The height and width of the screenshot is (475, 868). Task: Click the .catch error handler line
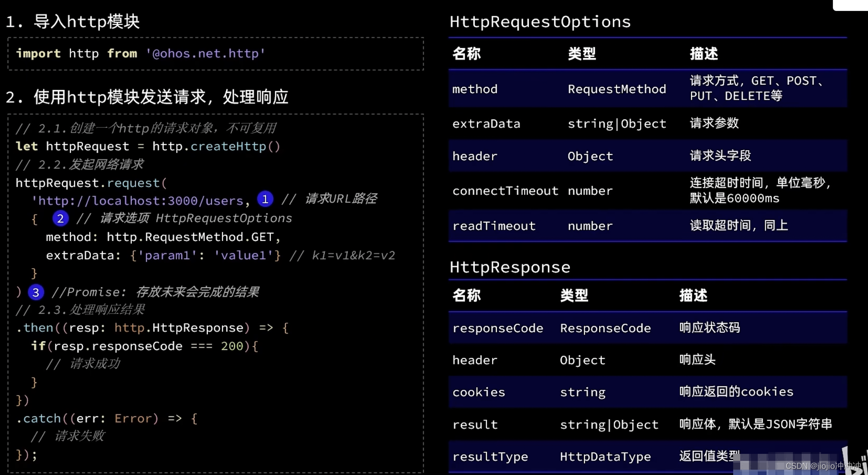click(107, 418)
